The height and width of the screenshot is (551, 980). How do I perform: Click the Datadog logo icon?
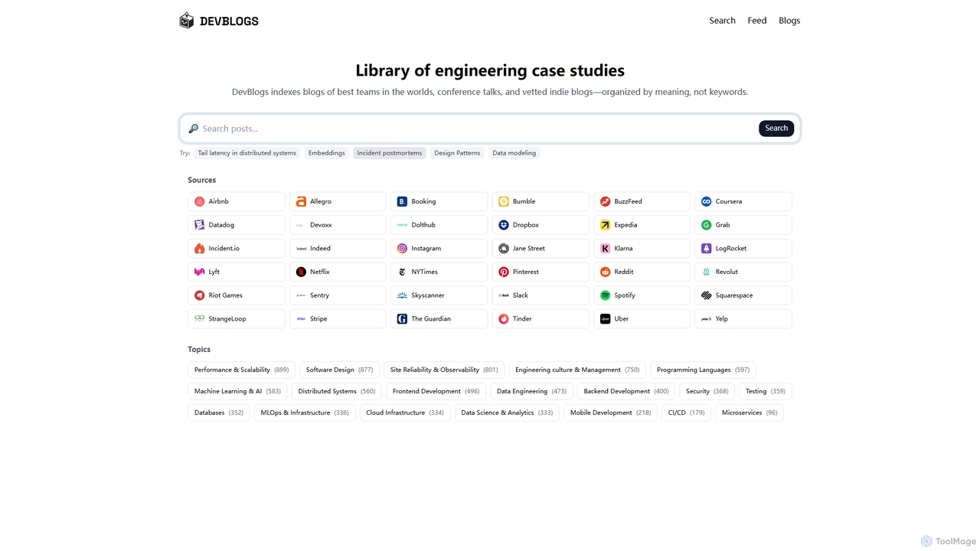pos(199,225)
